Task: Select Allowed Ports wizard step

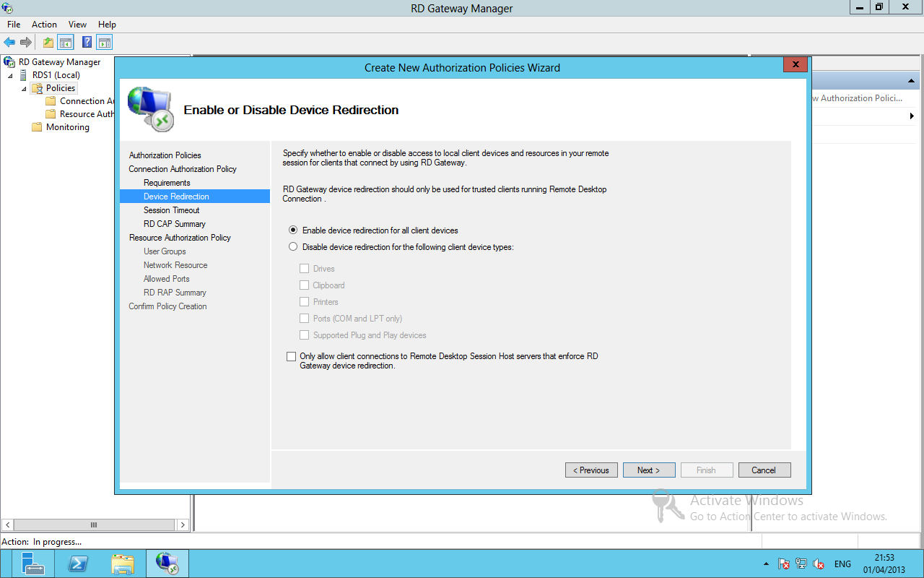Action: 167,279
